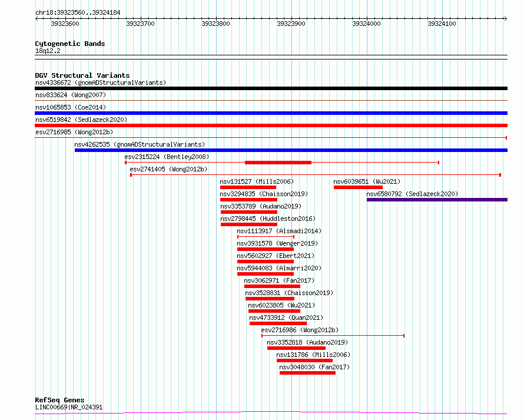
Task: Click the red nsv4733912 variant bar
Action: [278, 323]
